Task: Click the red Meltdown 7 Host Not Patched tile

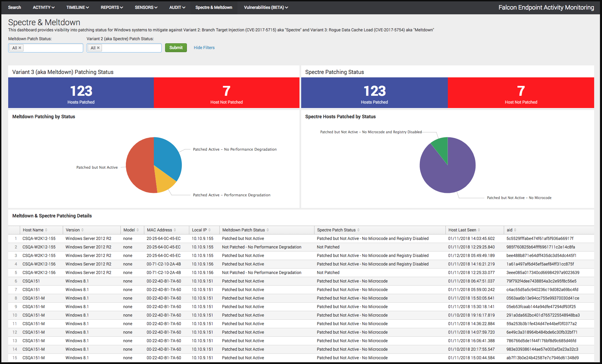Action: pyautogui.click(x=227, y=93)
